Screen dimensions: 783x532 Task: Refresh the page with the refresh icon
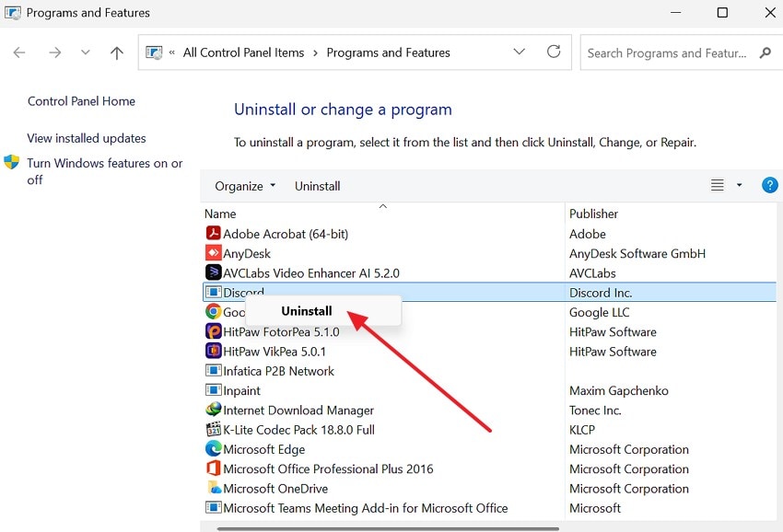click(554, 52)
